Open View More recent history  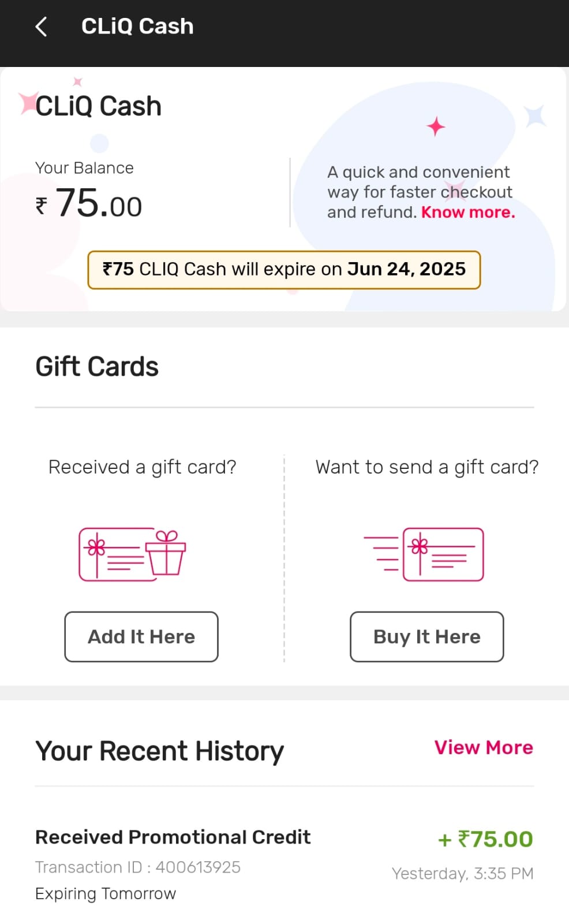click(x=484, y=747)
